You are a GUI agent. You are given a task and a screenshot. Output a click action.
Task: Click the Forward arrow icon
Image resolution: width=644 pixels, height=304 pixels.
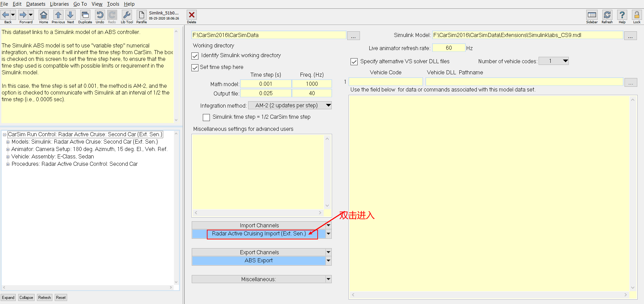tap(23, 15)
